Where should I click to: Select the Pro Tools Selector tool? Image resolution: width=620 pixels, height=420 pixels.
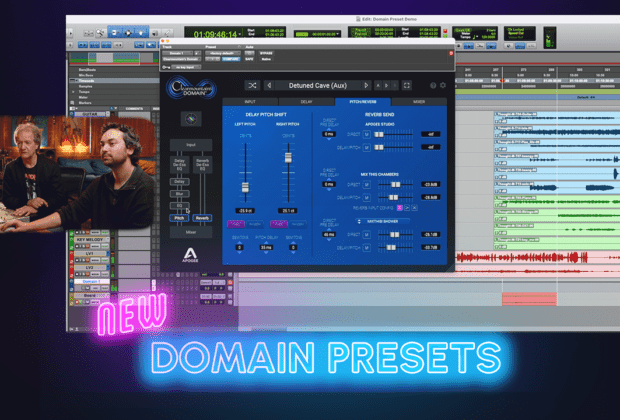pos(128,33)
